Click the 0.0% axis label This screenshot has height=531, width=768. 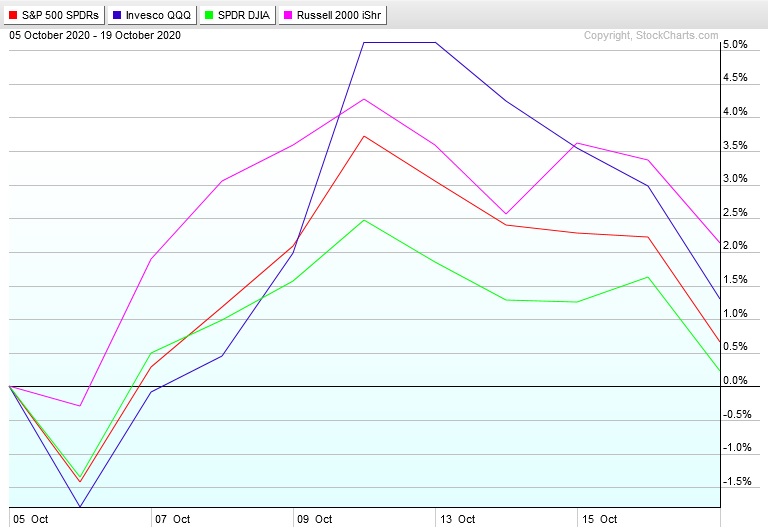pyautogui.click(x=735, y=381)
